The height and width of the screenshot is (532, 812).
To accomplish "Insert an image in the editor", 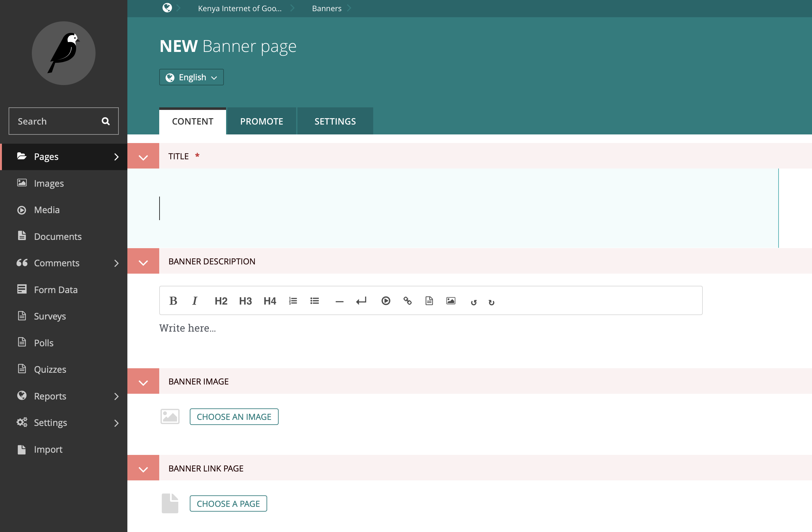I will coord(451,301).
